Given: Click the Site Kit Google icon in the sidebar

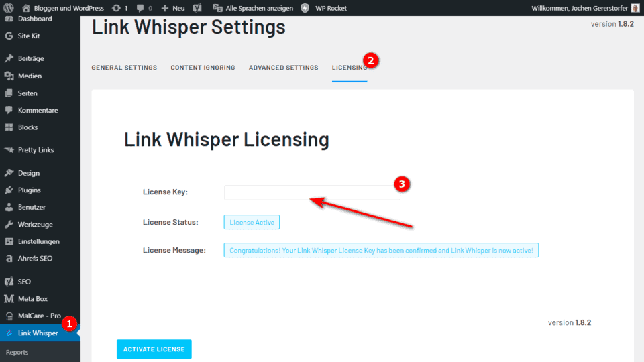Looking at the screenshot, I should pyautogui.click(x=9, y=36).
